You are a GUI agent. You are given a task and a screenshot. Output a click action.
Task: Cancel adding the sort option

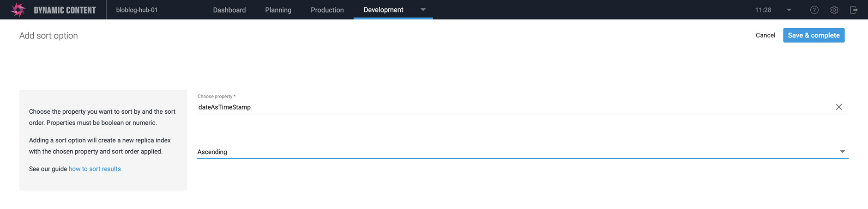coord(765,35)
